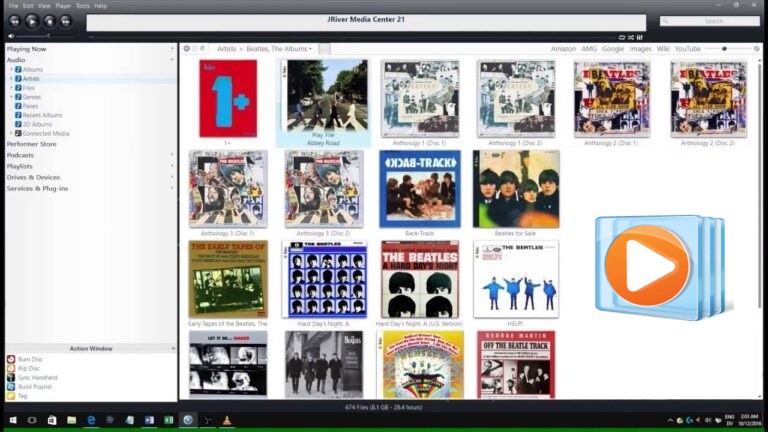Click the Build Playlist icon
This screenshot has height=432, width=768.
11,386
